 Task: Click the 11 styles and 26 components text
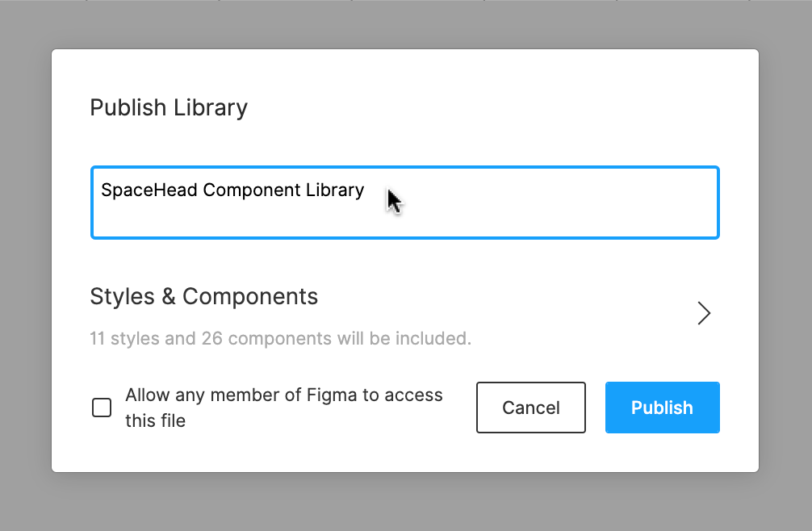click(x=280, y=338)
